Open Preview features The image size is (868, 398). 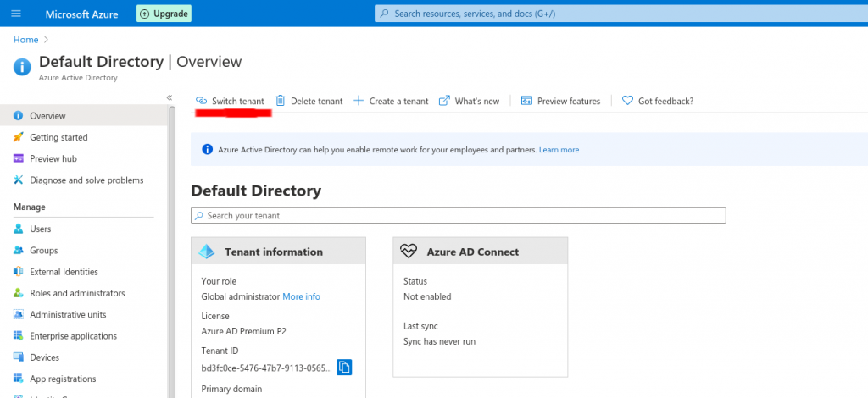coord(569,101)
